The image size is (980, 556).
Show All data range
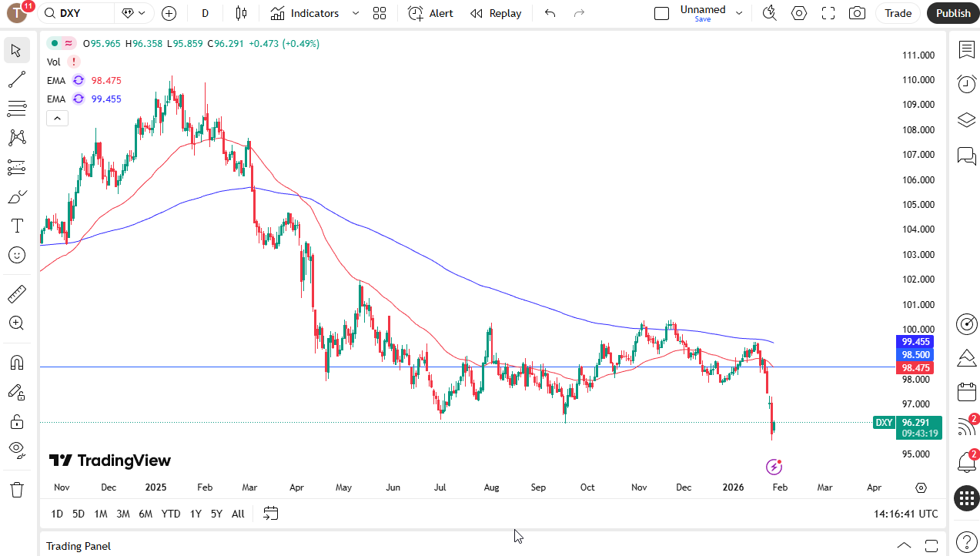pyautogui.click(x=238, y=514)
